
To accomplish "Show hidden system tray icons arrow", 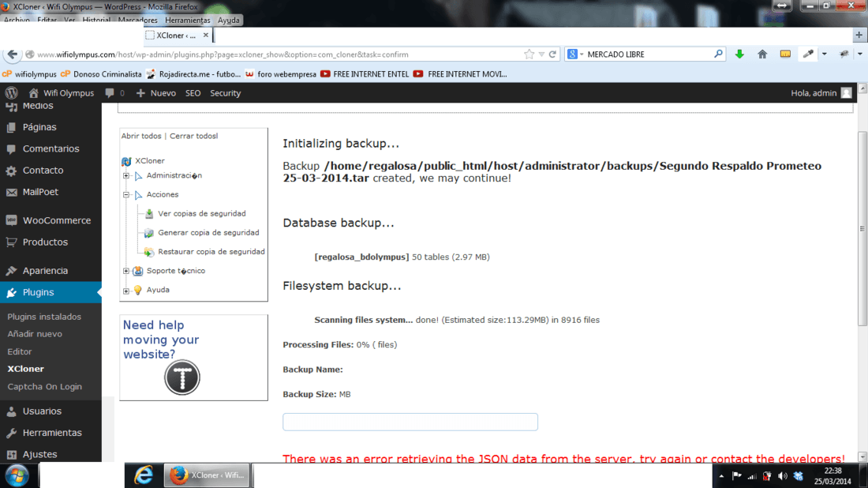I will [721, 476].
